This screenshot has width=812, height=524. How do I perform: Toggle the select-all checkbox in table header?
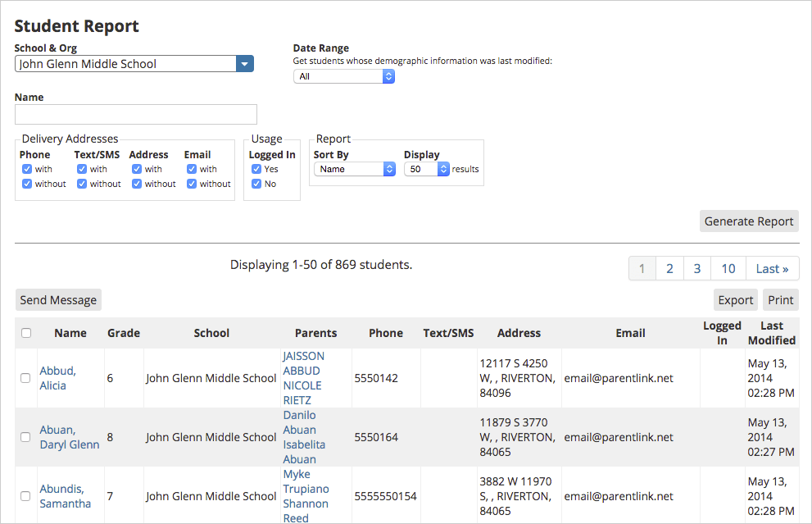[x=25, y=332]
